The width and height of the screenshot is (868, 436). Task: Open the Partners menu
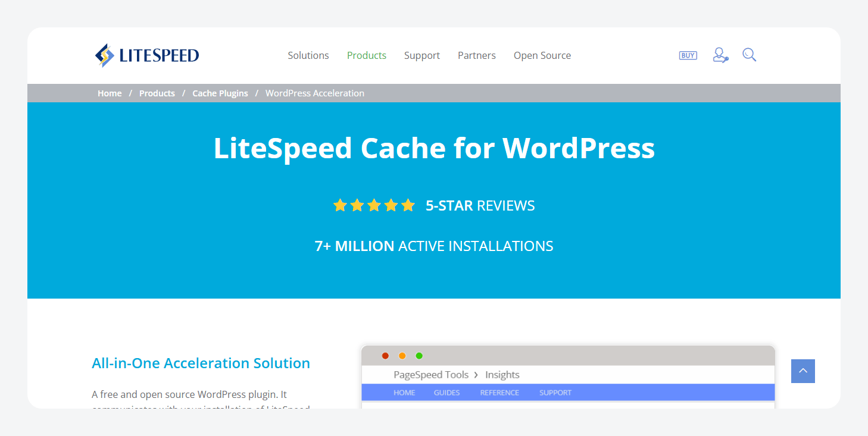tap(477, 55)
